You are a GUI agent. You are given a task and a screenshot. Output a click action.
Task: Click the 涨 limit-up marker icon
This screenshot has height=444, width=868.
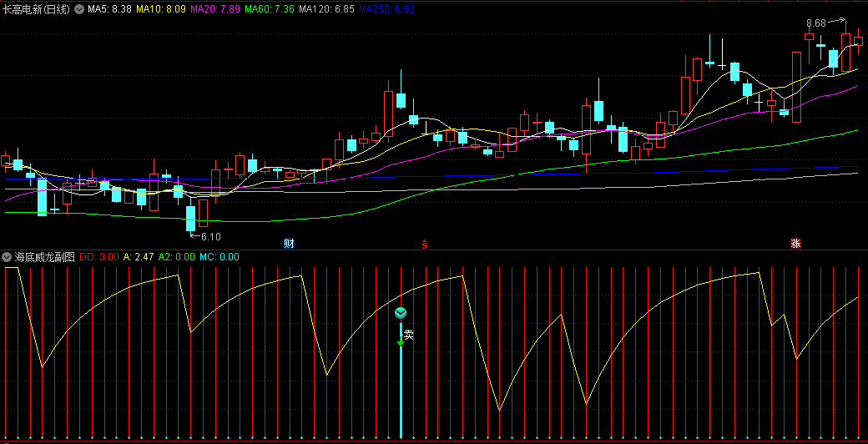(x=795, y=244)
